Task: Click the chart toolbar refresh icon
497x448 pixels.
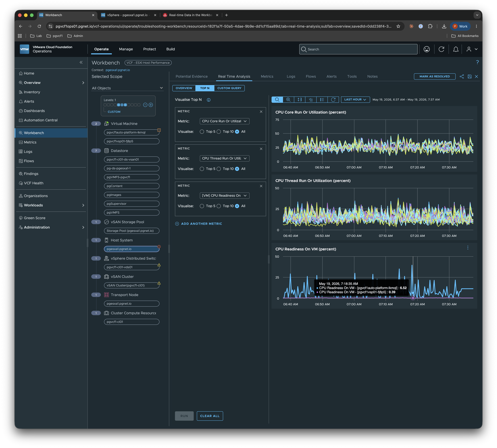Action: tap(333, 99)
